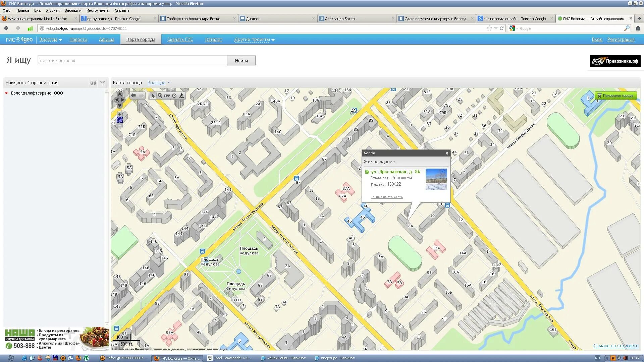Click the bottom-right Ссылка на это место link
Viewport: 644px width, 362px height.
(616, 346)
